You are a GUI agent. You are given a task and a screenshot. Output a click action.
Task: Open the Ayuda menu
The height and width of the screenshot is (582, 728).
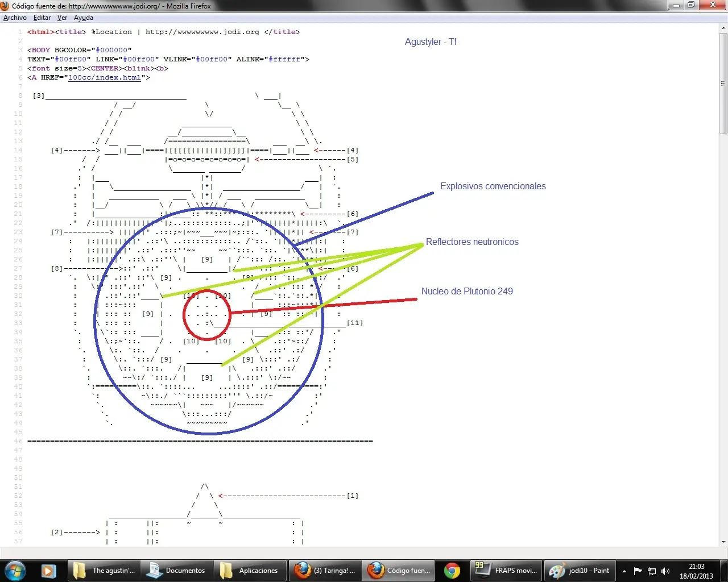point(83,18)
